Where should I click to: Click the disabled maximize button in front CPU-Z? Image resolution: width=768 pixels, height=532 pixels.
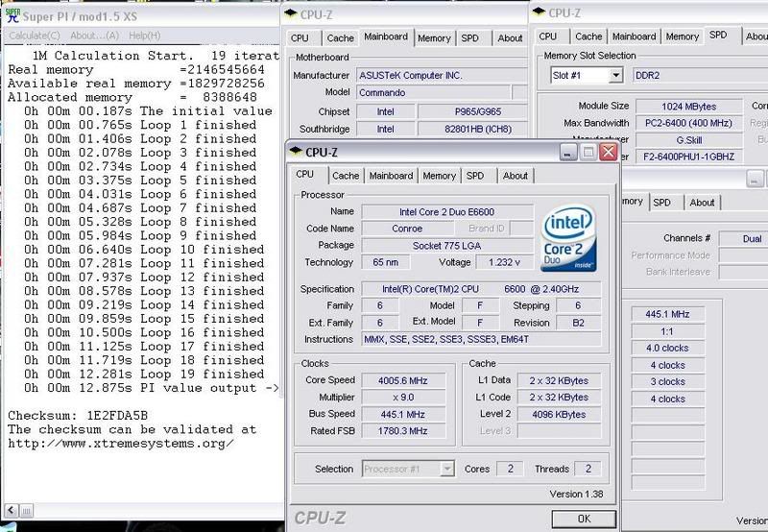[588, 153]
